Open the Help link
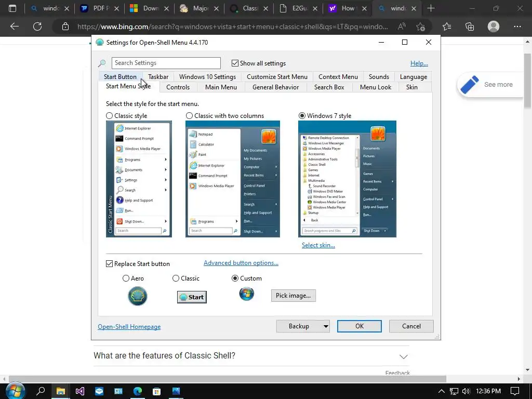 (x=419, y=63)
